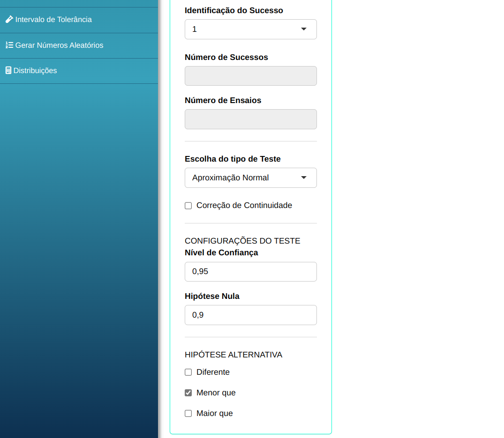The image size is (504, 438).
Task: Click the Diferente label text
Action: pyautogui.click(x=213, y=372)
